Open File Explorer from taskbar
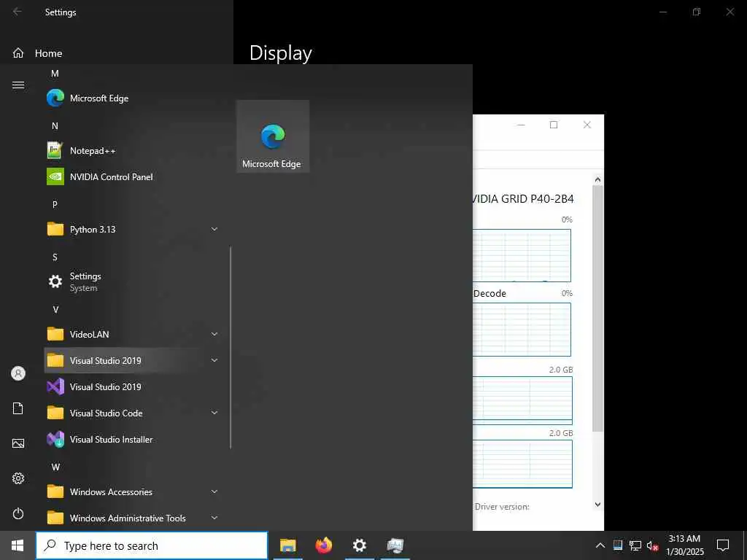747x560 pixels. [287, 545]
